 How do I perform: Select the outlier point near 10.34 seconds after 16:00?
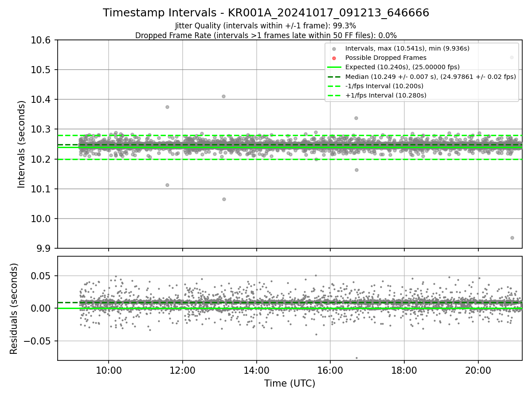[356, 118]
